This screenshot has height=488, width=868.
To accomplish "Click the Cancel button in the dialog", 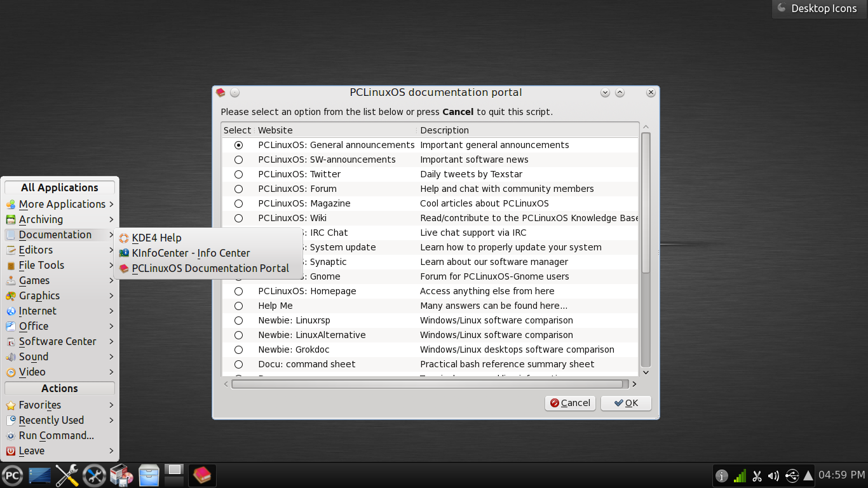I will (570, 403).
